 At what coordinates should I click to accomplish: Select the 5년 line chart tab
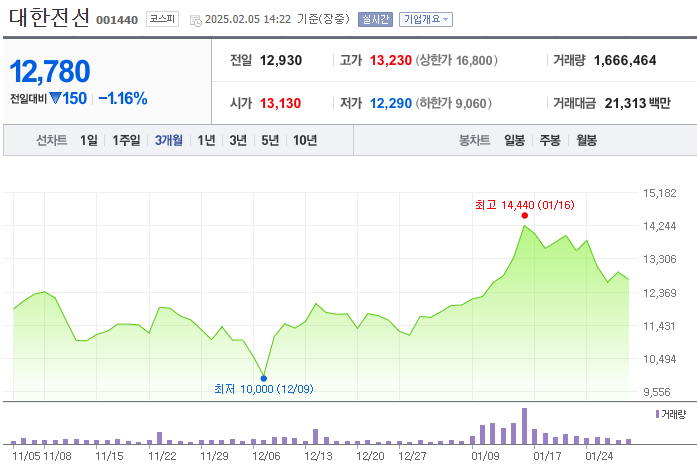[270, 140]
